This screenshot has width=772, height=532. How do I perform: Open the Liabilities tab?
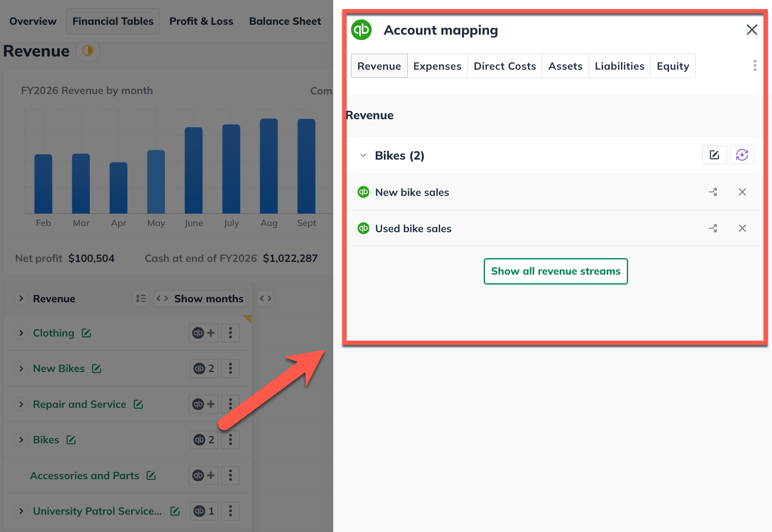pos(619,66)
